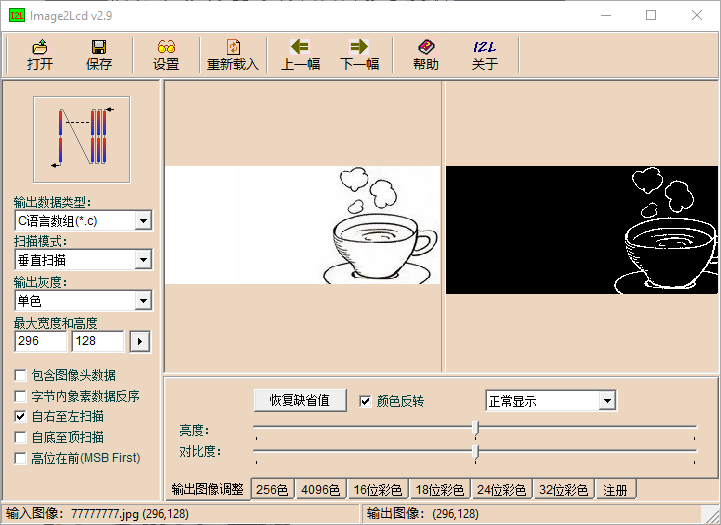This screenshot has height=525, width=721.
Task: Click the inverted output image preview
Action: (x=582, y=230)
